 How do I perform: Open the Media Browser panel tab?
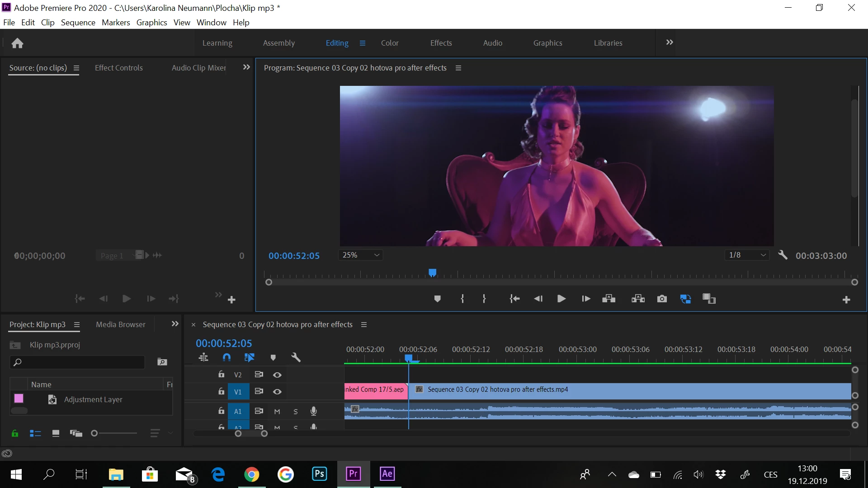click(x=120, y=324)
